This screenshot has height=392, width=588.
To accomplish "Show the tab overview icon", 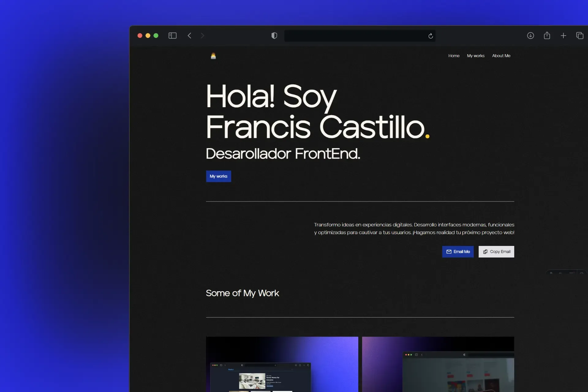I will (x=580, y=36).
